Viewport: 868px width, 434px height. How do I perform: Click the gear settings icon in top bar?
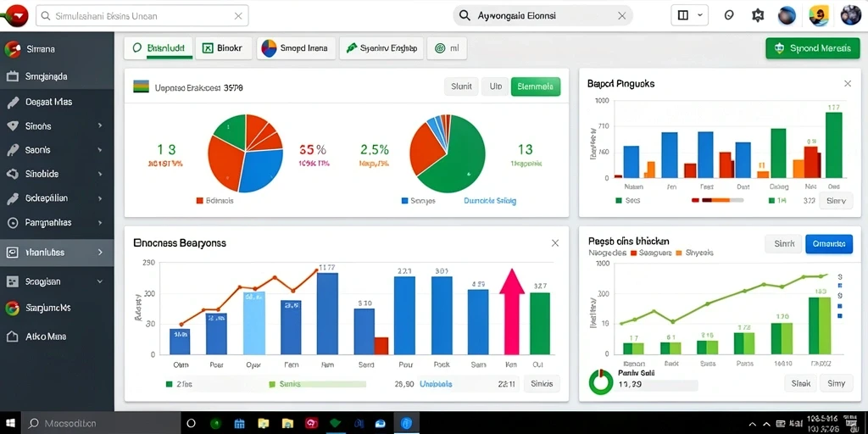point(757,16)
